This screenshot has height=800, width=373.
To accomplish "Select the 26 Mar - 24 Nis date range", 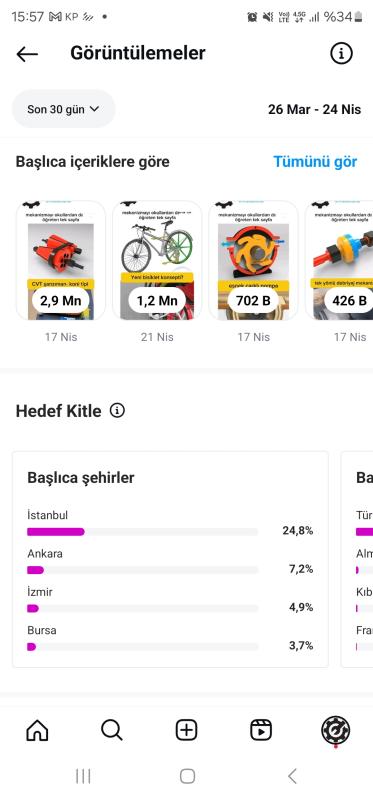I will click(314, 109).
